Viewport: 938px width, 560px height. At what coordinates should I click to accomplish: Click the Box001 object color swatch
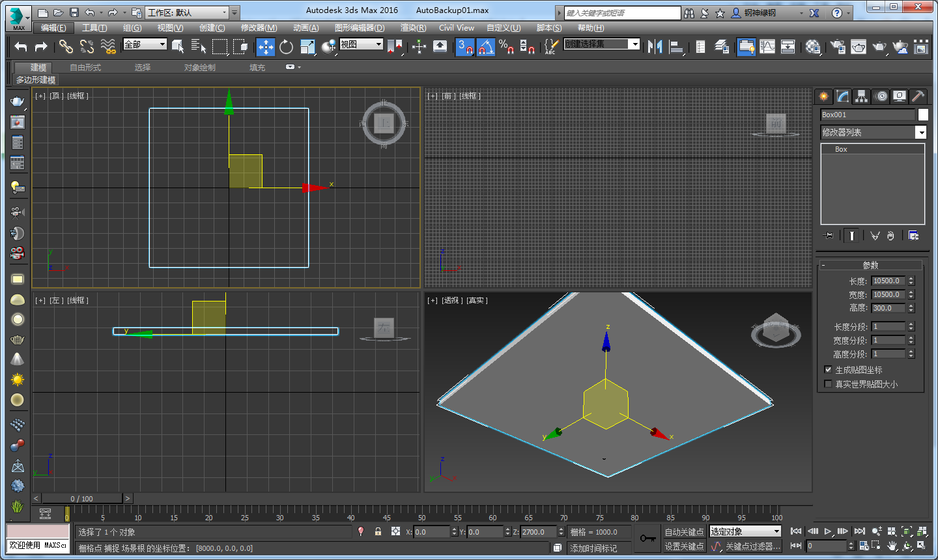pyautogui.click(x=923, y=115)
